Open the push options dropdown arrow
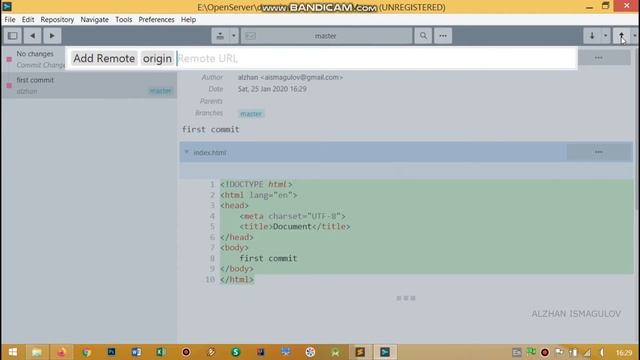 pyautogui.click(x=635, y=36)
